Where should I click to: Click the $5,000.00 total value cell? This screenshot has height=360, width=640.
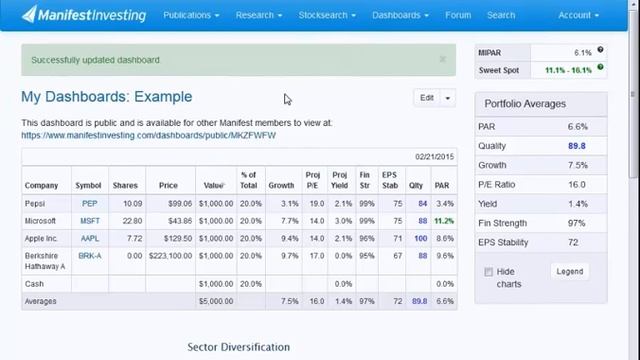pos(216,301)
